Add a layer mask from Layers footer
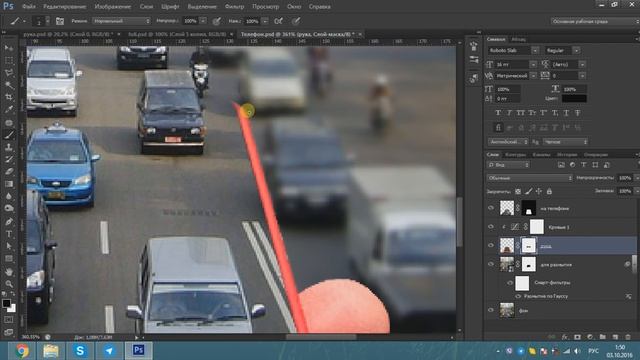 [577, 337]
